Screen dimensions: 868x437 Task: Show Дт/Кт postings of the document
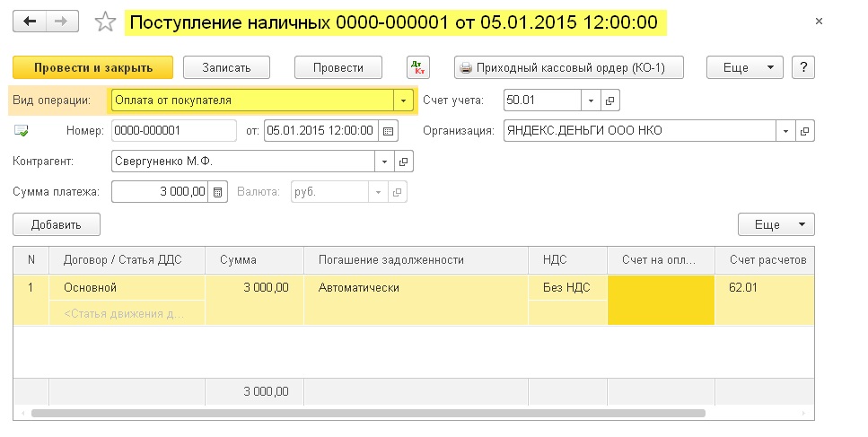click(x=418, y=67)
